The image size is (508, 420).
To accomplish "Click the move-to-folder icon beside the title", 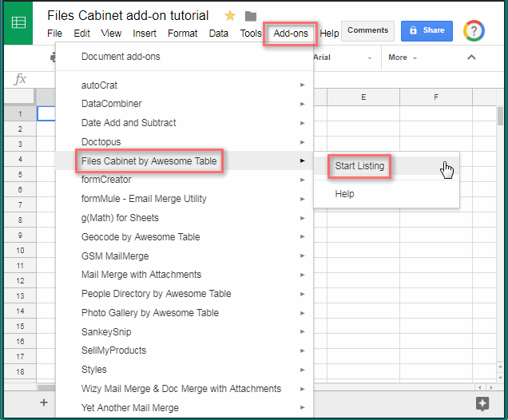I will [250, 16].
